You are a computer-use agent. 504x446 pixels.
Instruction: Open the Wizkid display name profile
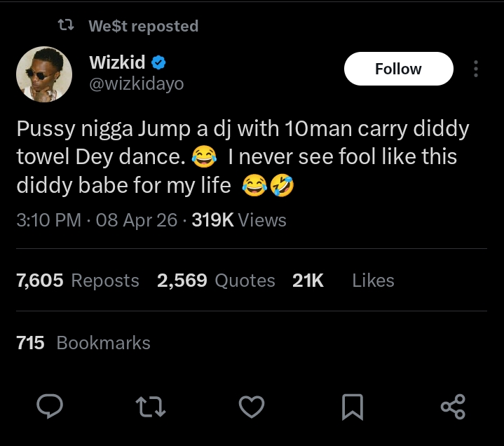[x=117, y=62]
